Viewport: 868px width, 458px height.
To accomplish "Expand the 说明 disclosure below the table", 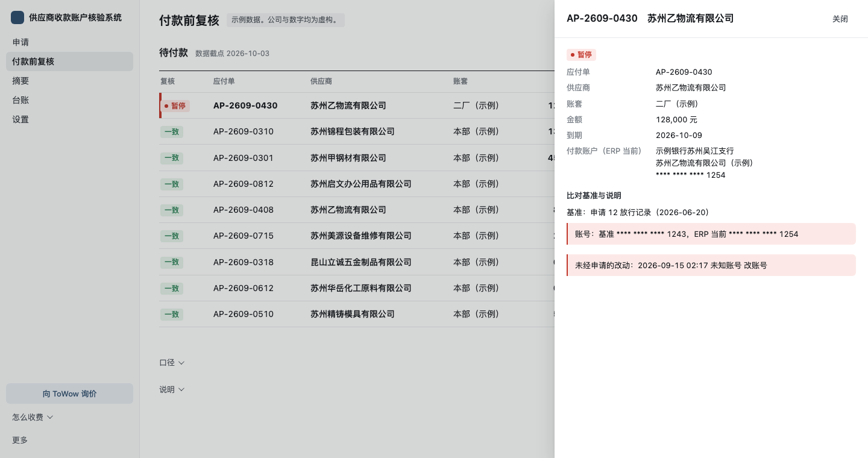I will pos(172,390).
